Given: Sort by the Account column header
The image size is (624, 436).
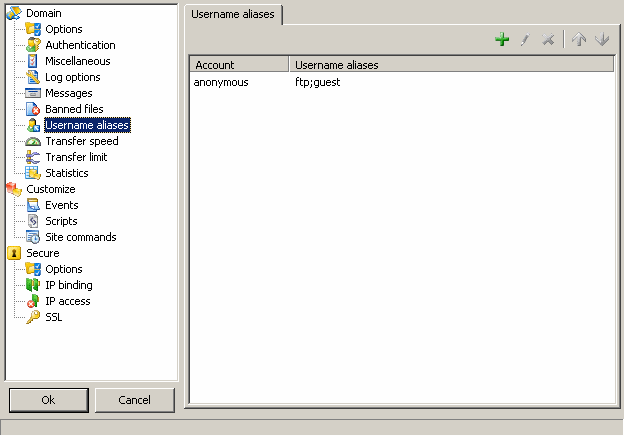Looking at the screenshot, I should coord(240,65).
